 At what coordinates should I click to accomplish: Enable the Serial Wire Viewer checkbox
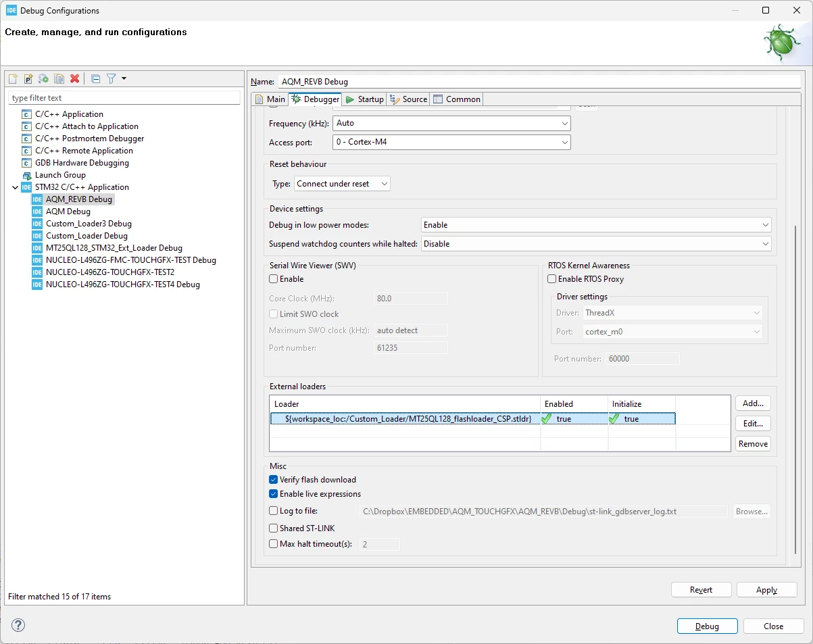(274, 279)
